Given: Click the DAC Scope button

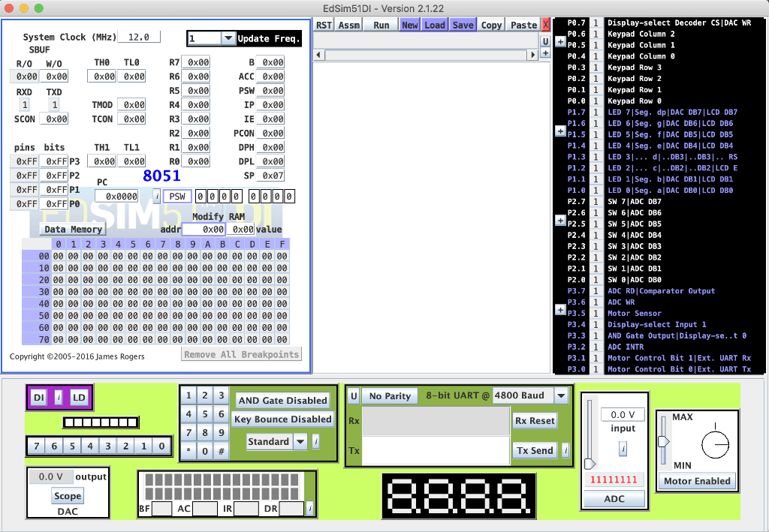Looking at the screenshot, I should [x=68, y=496].
